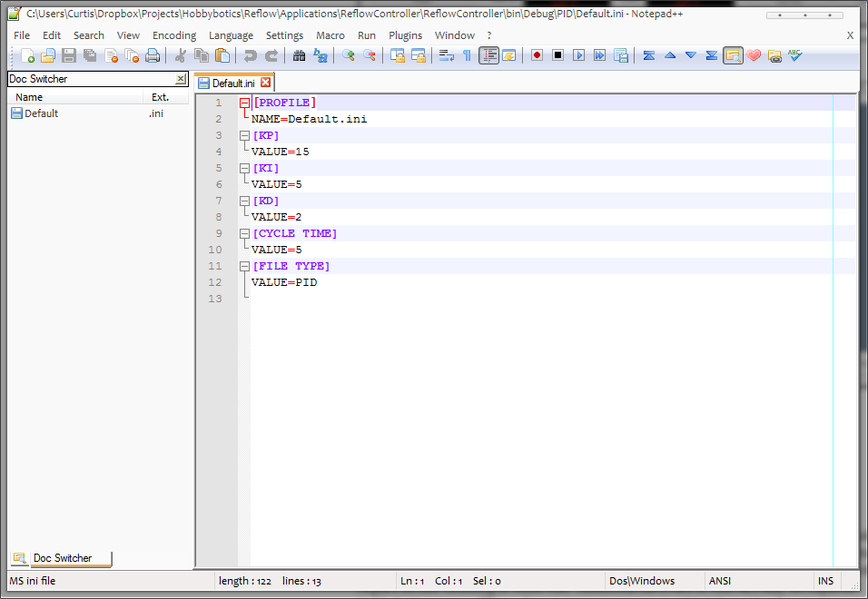
Task: Click the New file toolbar icon
Action: click(x=27, y=56)
